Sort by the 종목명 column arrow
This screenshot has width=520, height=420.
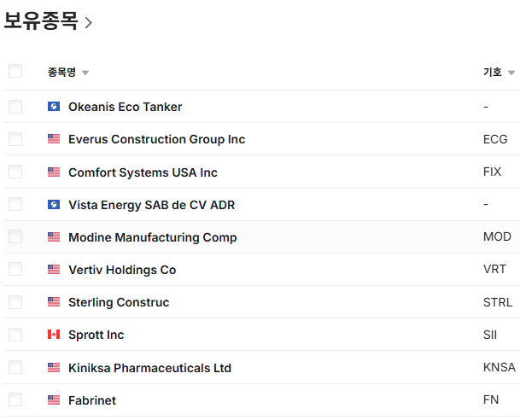(x=85, y=73)
